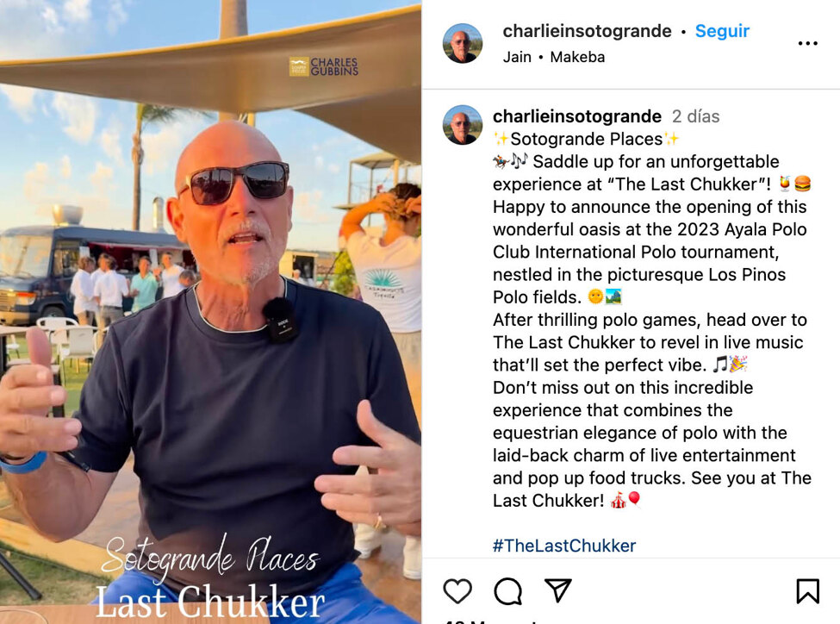Like the post with the heart icon
The image size is (840, 624).
(x=457, y=590)
